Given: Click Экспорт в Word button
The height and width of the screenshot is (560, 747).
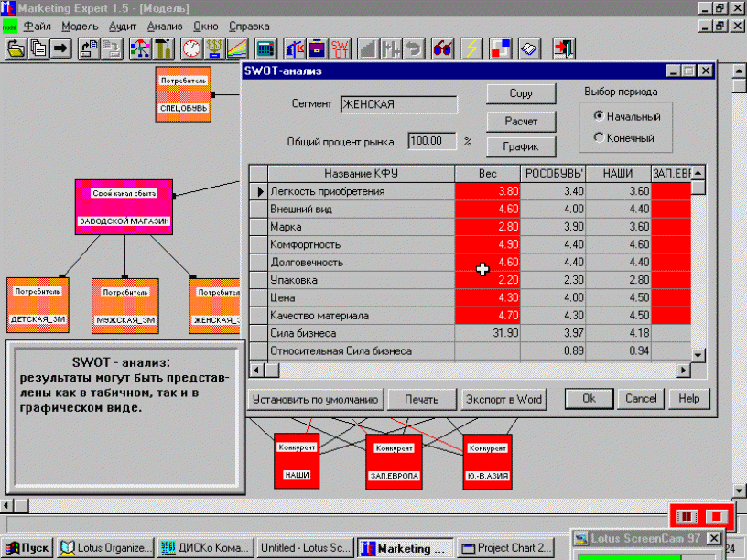Looking at the screenshot, I should (x=503, y=399).
